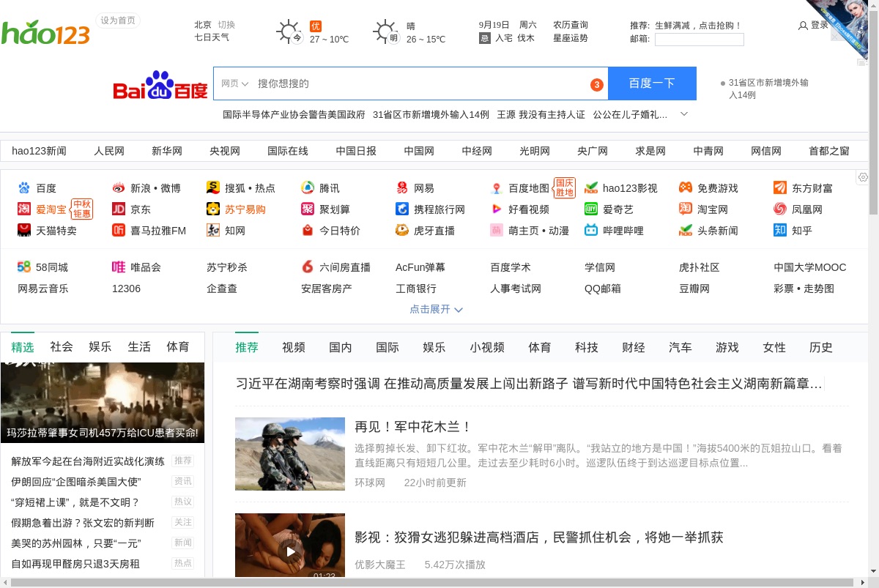Viewport: 879px width, 588px height.
Task: Click the hao123 logo
Action: pyautogui.click(x=45, y=33)
